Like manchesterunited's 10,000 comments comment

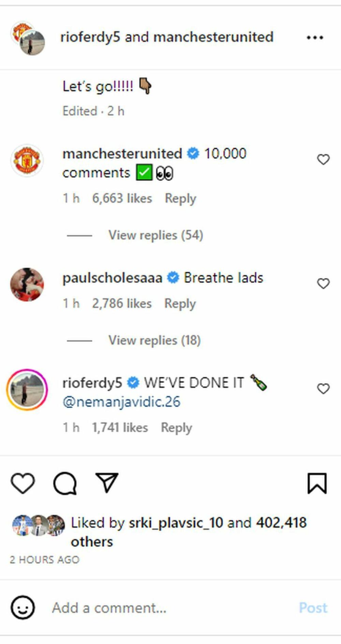coord(323,159)
